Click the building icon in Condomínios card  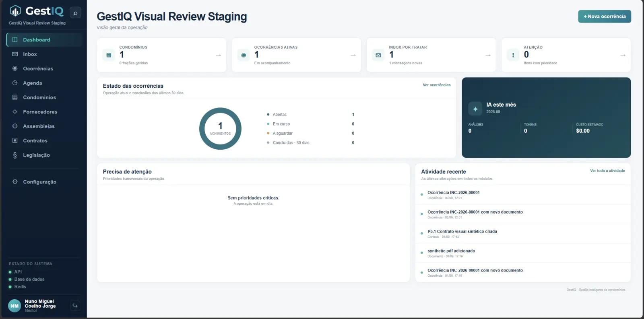click(109, 55)
